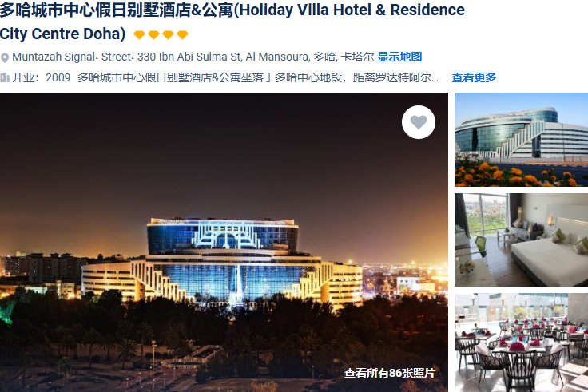
Task: Click the location pin icon beside address
Action: coord(5,58)
